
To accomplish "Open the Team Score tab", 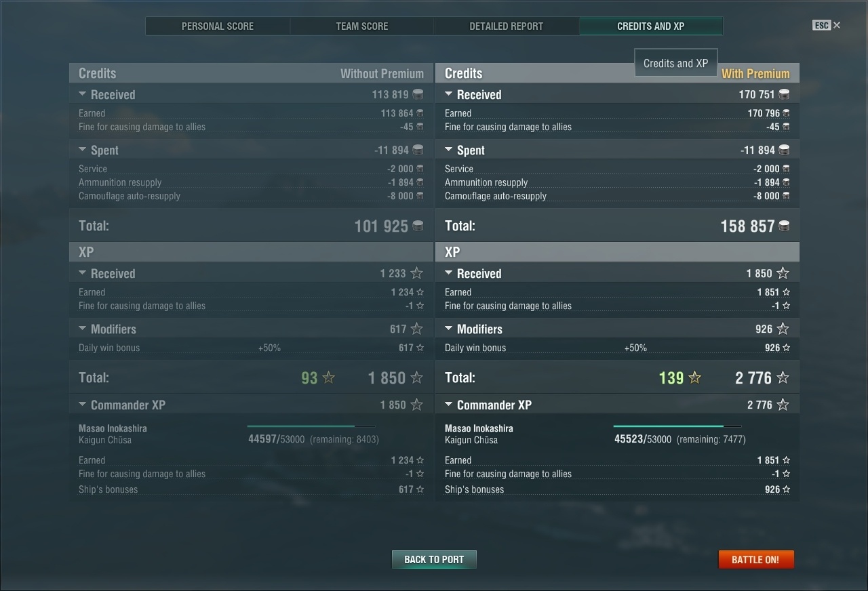I will 362,26.
